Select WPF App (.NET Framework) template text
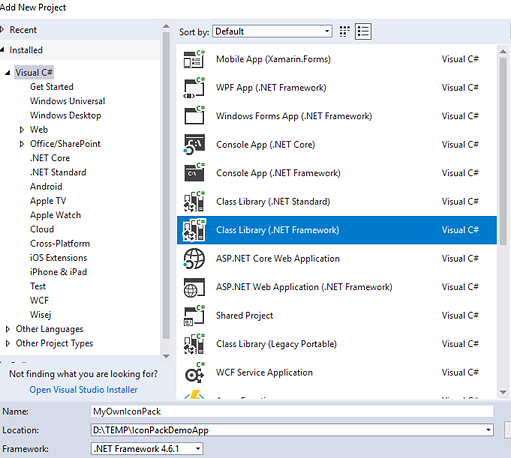This screenshot has width=511, height=458. click(271, 88)
